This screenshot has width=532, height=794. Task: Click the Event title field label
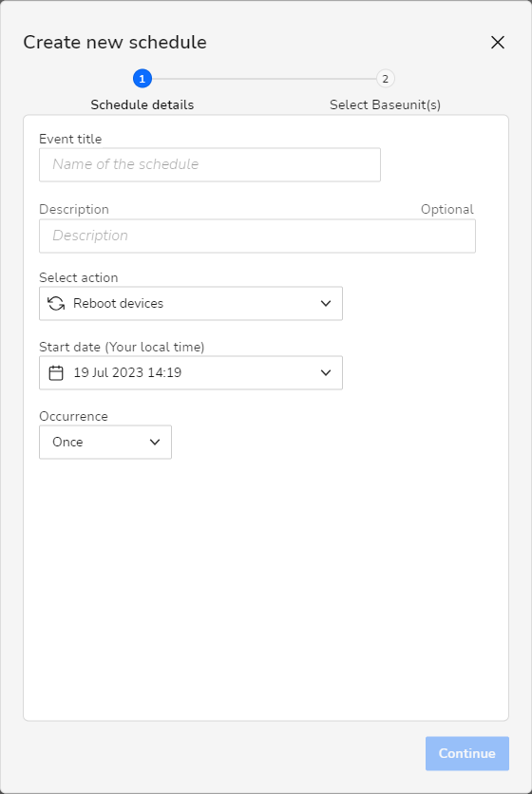click(70, 139)
